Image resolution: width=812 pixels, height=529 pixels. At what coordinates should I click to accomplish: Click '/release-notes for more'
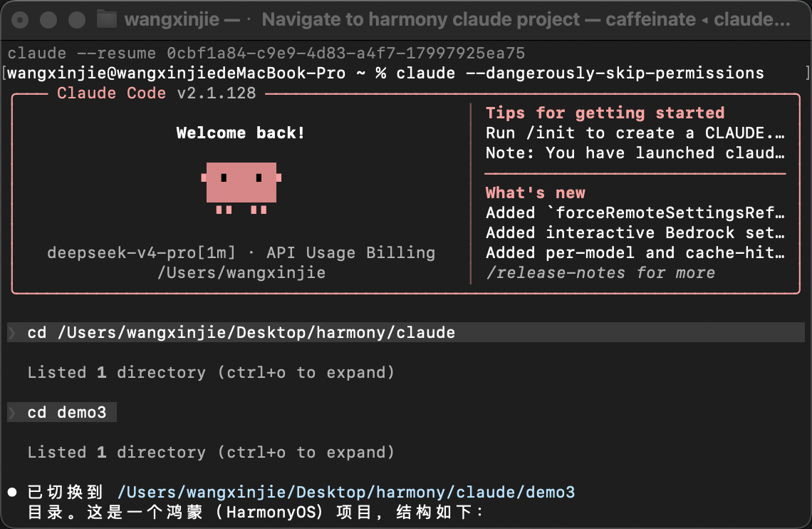coord(600,273)
